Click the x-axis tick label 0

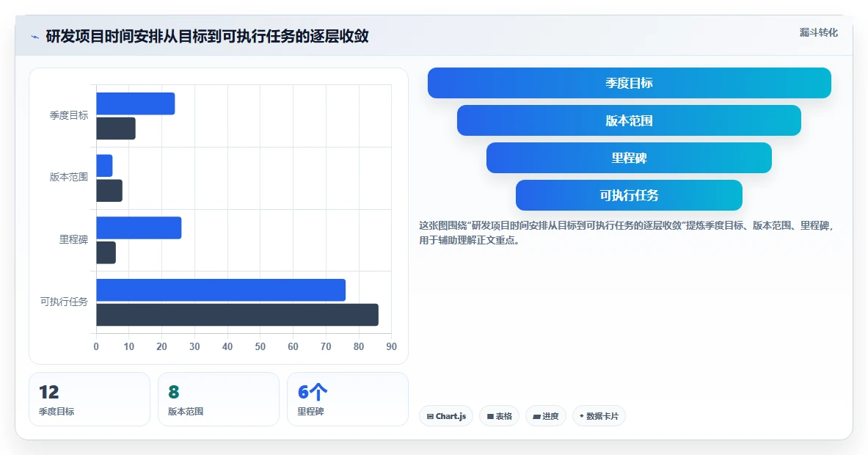coord(96,346)
